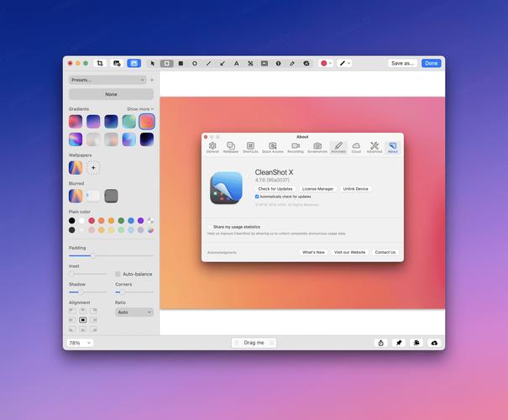Click the Share icon at bottom
The height and width of the screenshot is (420, 508).
(380, 343)
